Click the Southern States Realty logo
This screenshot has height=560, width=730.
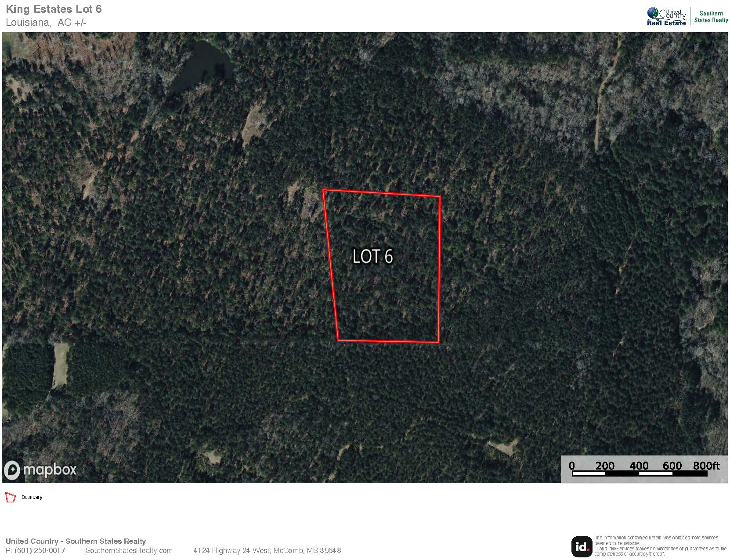click(x=711, y=17)
